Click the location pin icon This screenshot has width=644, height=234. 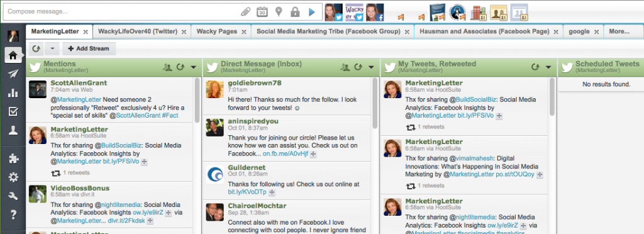coord(279,12)
